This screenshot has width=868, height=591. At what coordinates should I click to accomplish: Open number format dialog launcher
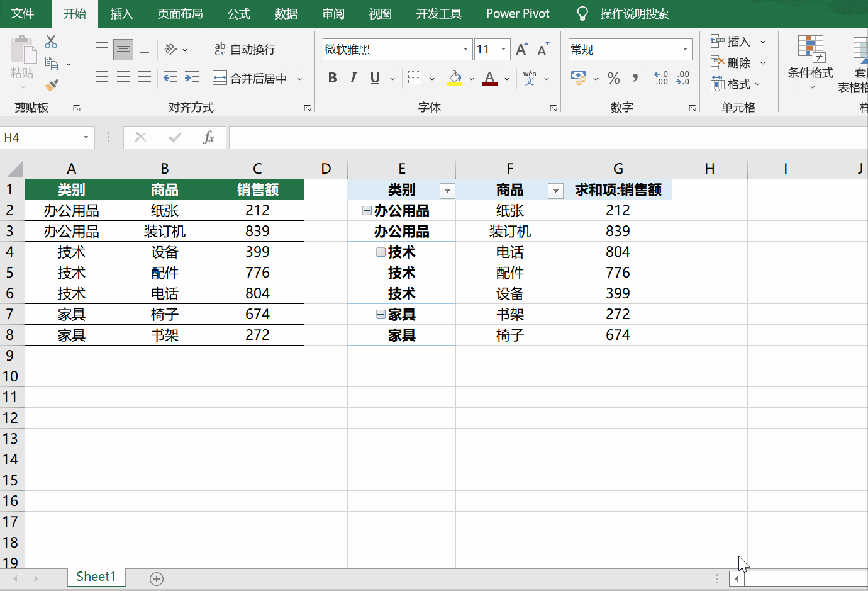click(x=693, y=108)
